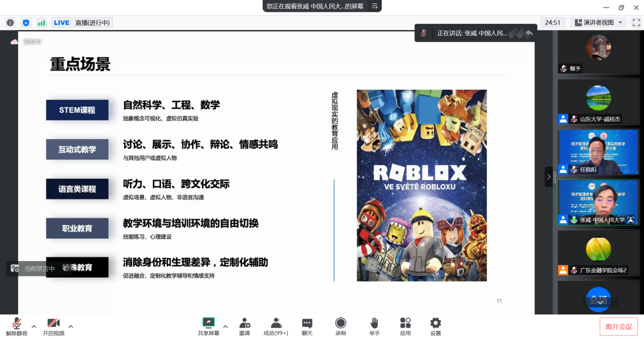Click 任晓阳 muted mic icon
Viewport: 644px width, 338px height.
(x=574, y=170)
